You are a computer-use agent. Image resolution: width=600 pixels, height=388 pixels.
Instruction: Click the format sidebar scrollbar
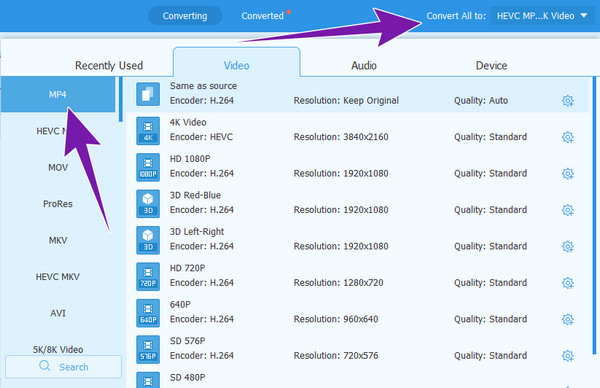click(121, 99)
